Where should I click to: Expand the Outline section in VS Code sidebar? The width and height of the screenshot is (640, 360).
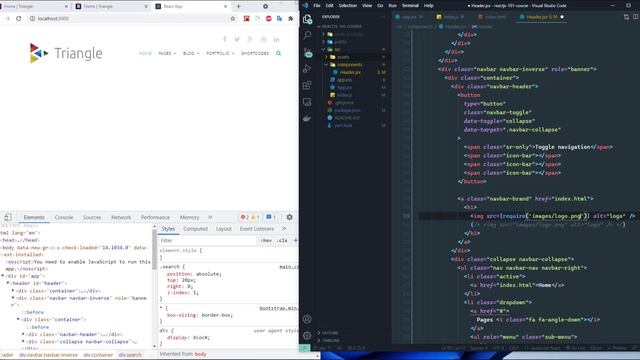(330, 333)
